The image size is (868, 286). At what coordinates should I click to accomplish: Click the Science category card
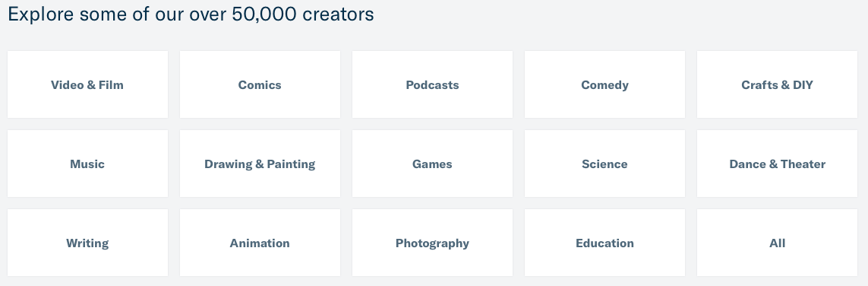pos(604,164)
